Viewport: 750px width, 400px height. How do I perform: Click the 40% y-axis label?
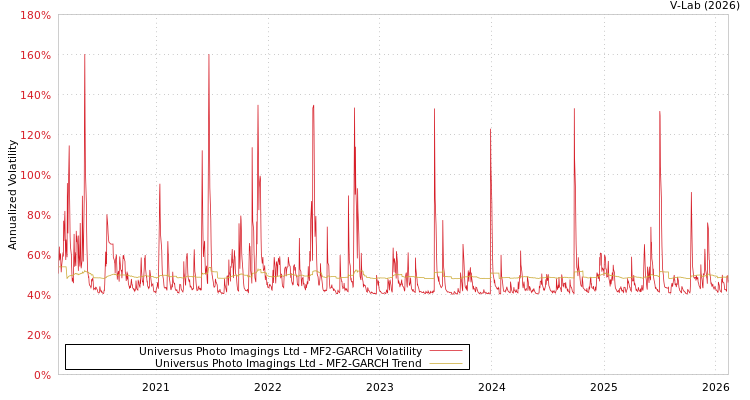(39, 295)
